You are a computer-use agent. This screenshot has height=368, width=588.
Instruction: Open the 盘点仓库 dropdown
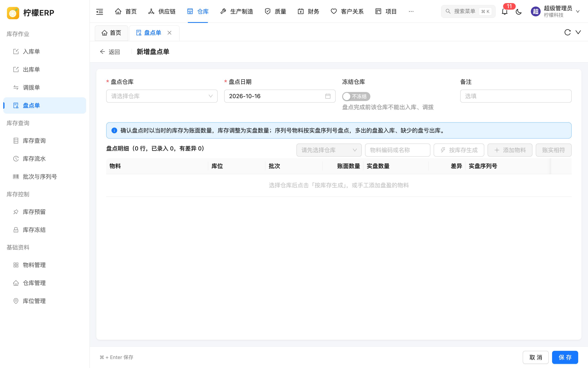[x=162, y=96]
